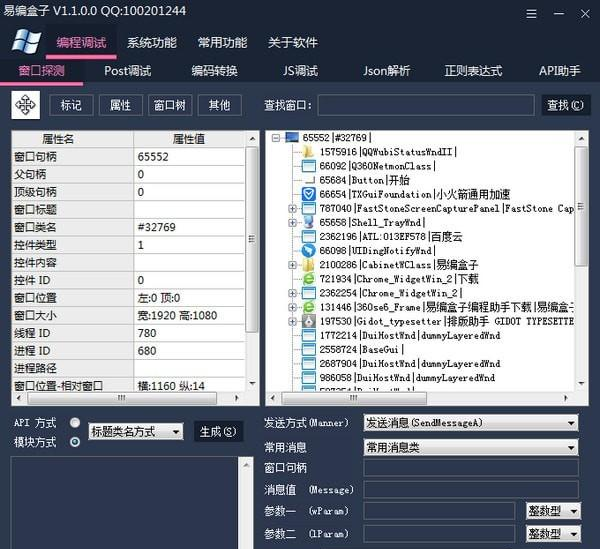600x549 pixels.
Task: Click folder icon of CabinetWClass row
Action: pos(308,265)
